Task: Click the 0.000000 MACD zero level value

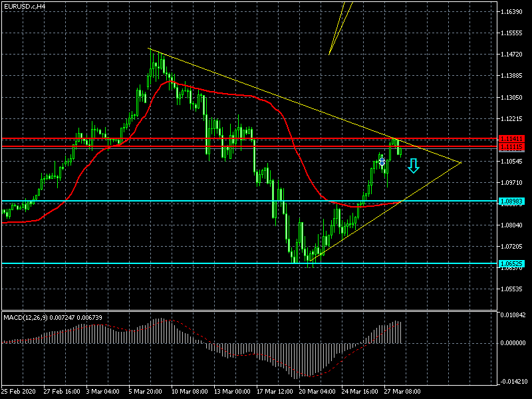Action: click(x=513, y=343)
